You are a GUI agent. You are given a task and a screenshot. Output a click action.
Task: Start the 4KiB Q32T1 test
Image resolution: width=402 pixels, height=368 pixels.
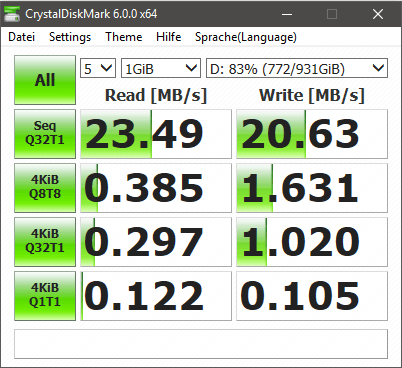[45, 242]
